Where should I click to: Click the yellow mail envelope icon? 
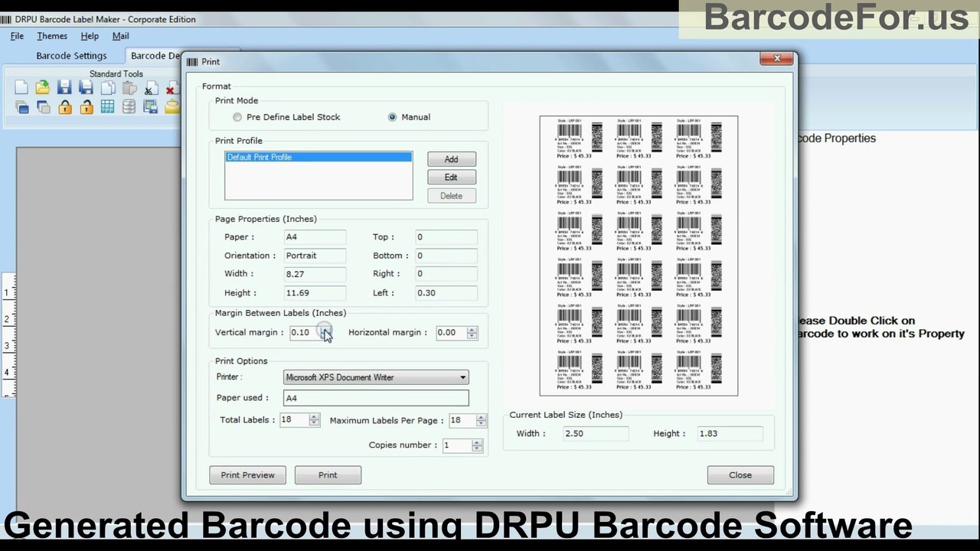[x=171, y=107]
